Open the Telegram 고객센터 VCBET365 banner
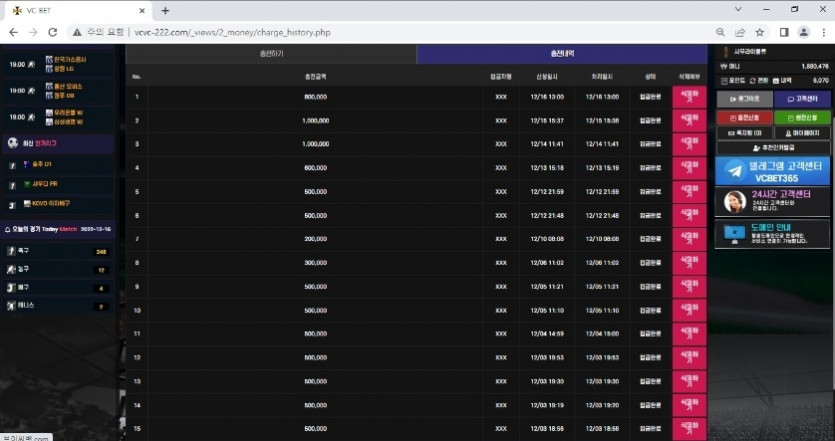 [x=773, y=170]
